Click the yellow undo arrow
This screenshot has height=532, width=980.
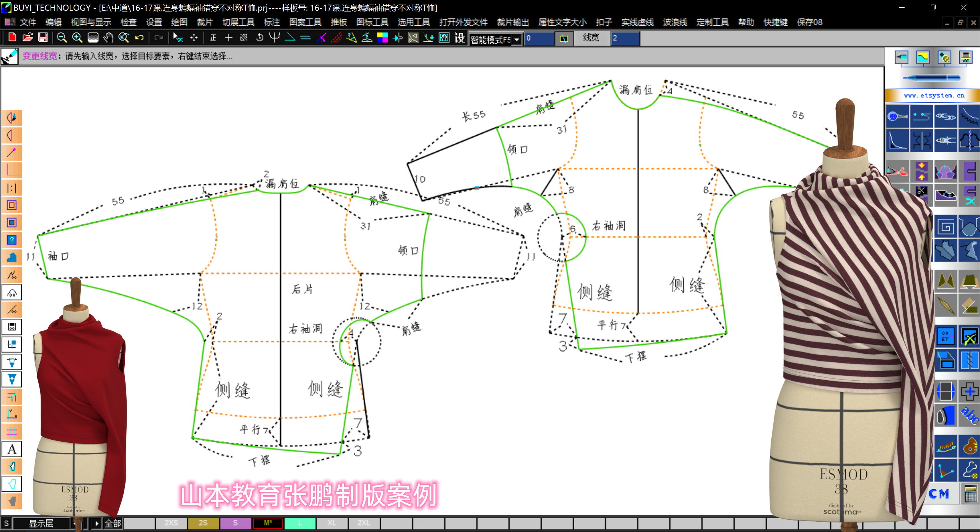point(139,38)
